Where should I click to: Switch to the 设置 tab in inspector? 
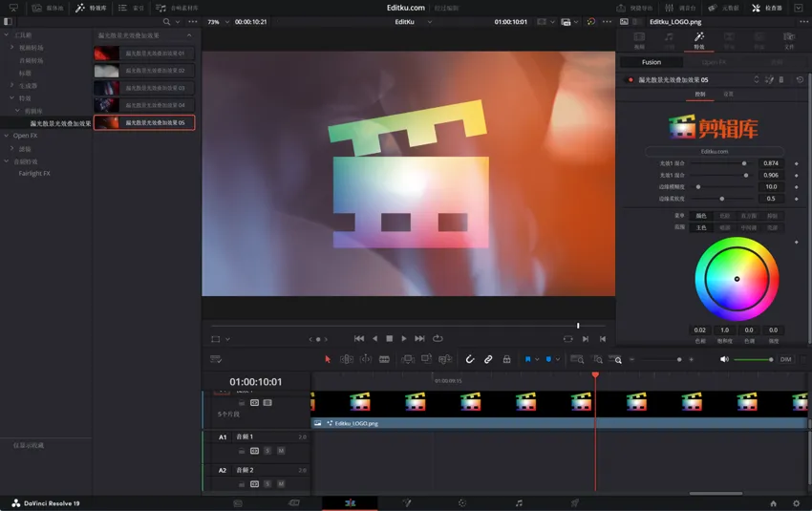(x=728, y=94)
